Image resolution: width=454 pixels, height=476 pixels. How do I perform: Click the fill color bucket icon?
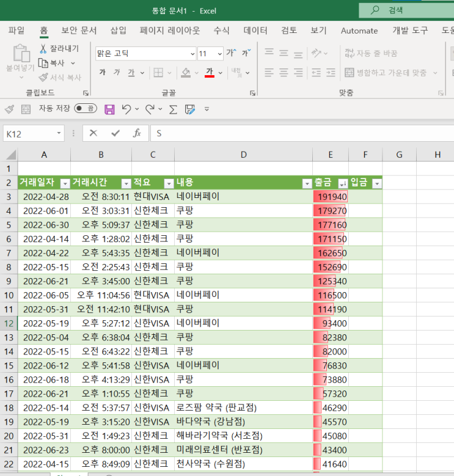186,73
